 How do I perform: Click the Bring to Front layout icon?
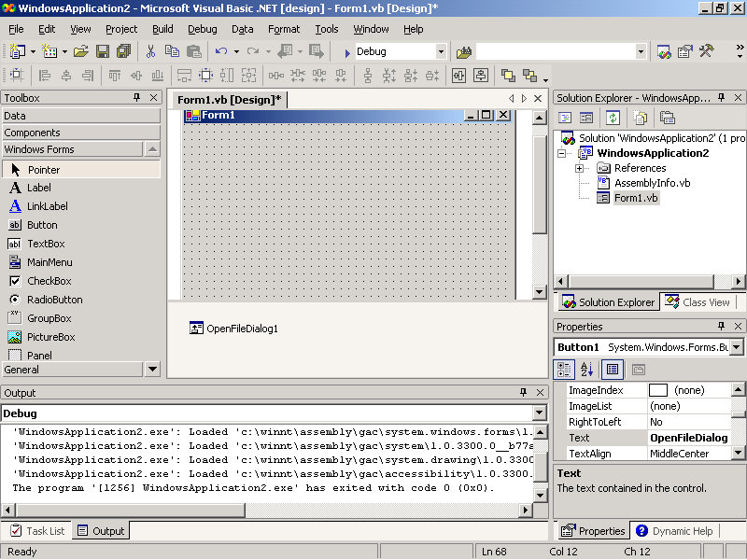(508, 75)
